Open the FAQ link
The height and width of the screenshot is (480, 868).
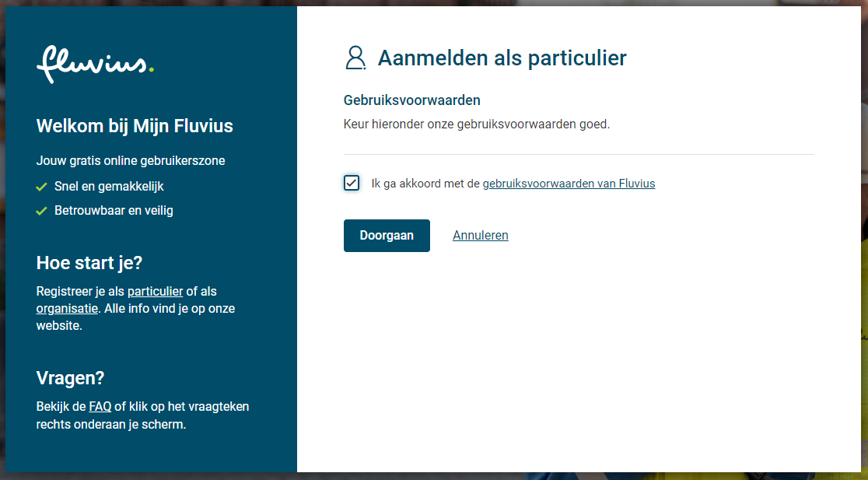click(100, 406)
